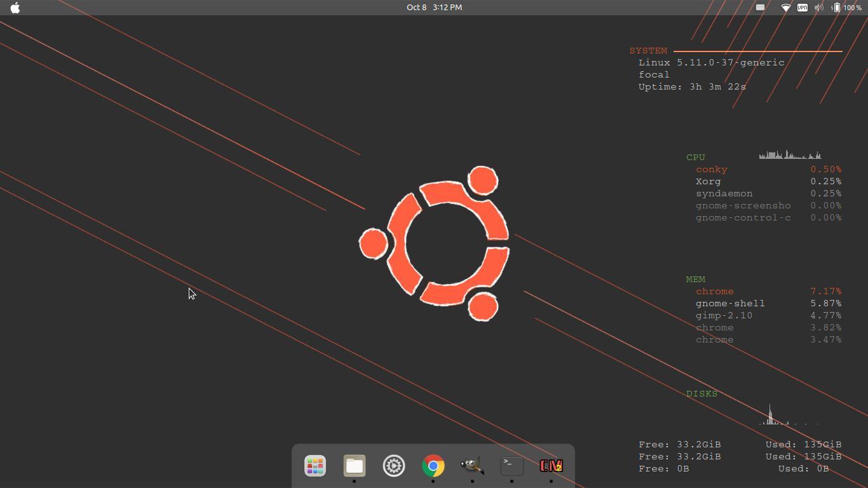Click the charging battery icon
The image size is (868, 488).
tap(836, 8)
